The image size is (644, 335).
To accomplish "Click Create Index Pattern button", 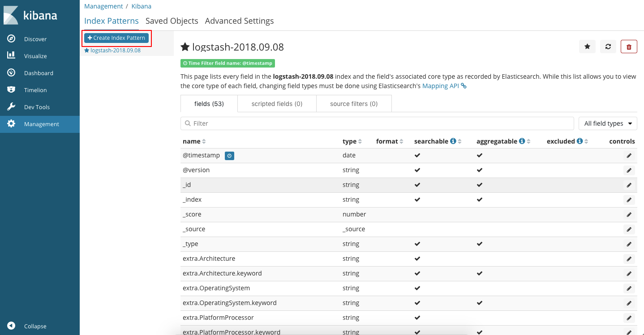I will tap(116, 38).
